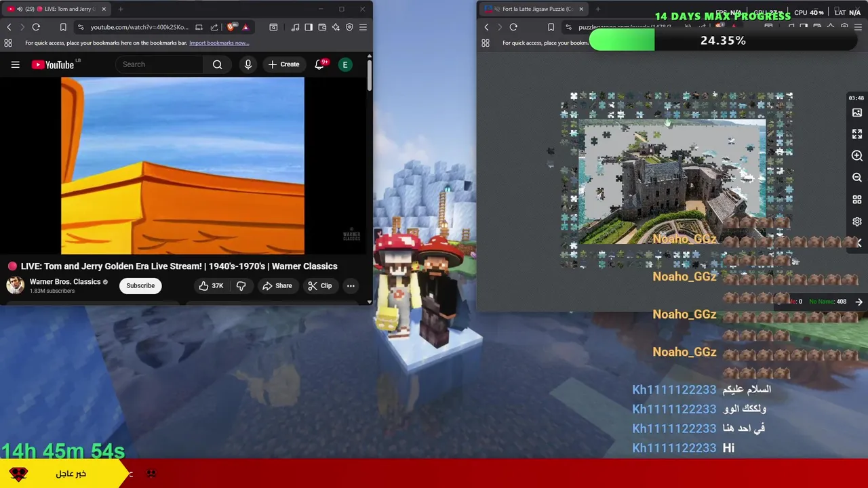
Task: Bookmark the puzzle page
Action: tap(551, 27)
